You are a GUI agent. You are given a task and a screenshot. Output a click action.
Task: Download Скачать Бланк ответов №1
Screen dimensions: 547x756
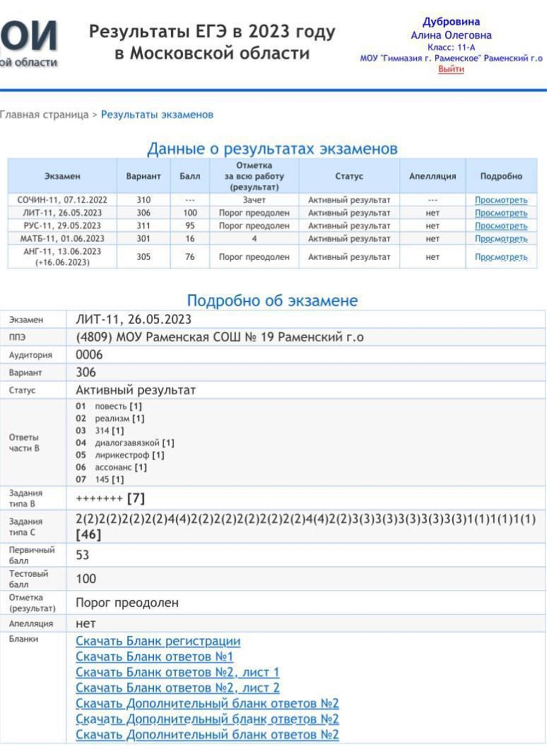[x=154, y=657]
